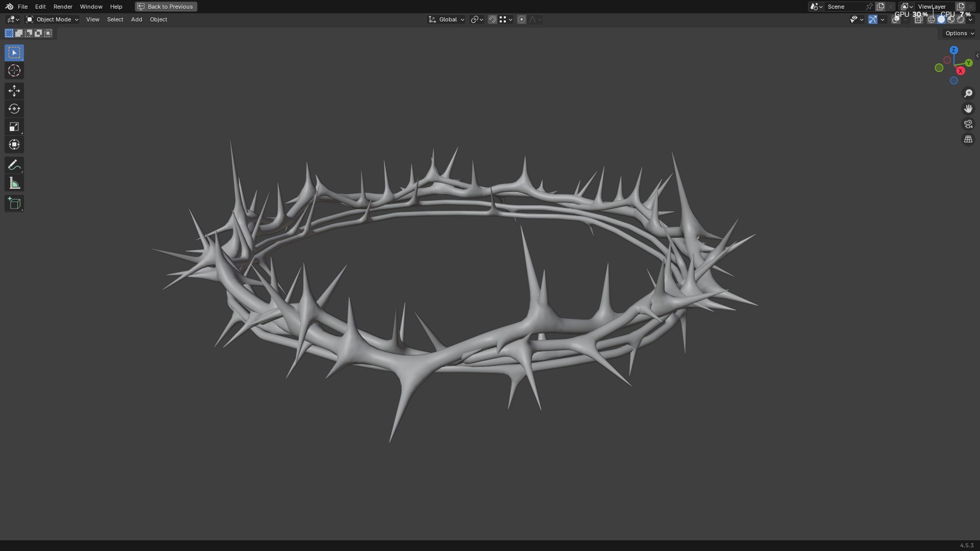Switch to Rendered viewport shading
Image resolution: width=980 pixels, height=551 pixels.
961,19
